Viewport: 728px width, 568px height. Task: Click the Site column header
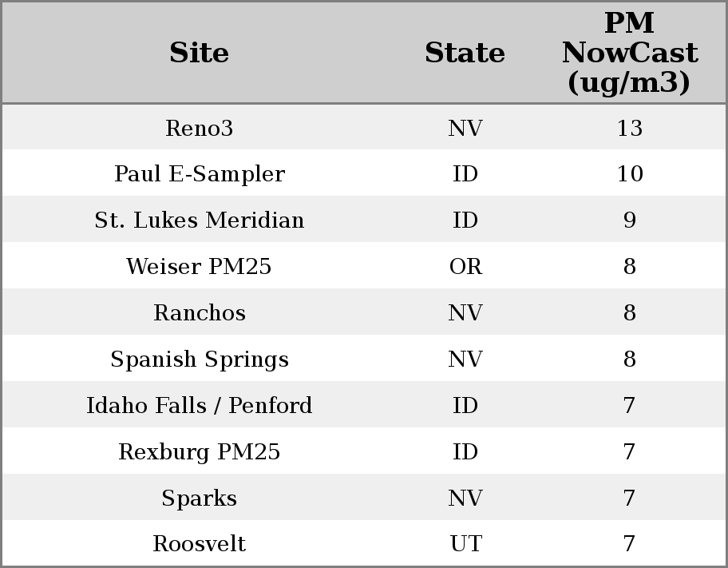(x=199, y=54)
